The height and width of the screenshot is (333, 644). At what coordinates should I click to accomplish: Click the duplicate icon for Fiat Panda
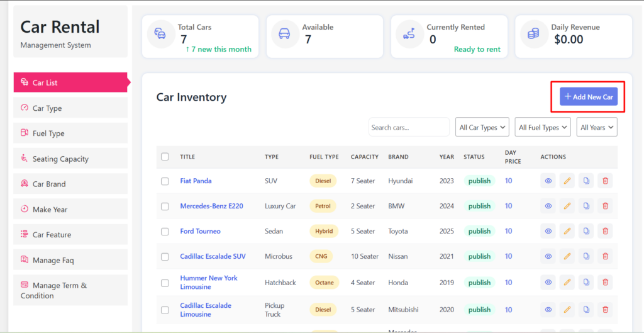(x=586, y=181)
